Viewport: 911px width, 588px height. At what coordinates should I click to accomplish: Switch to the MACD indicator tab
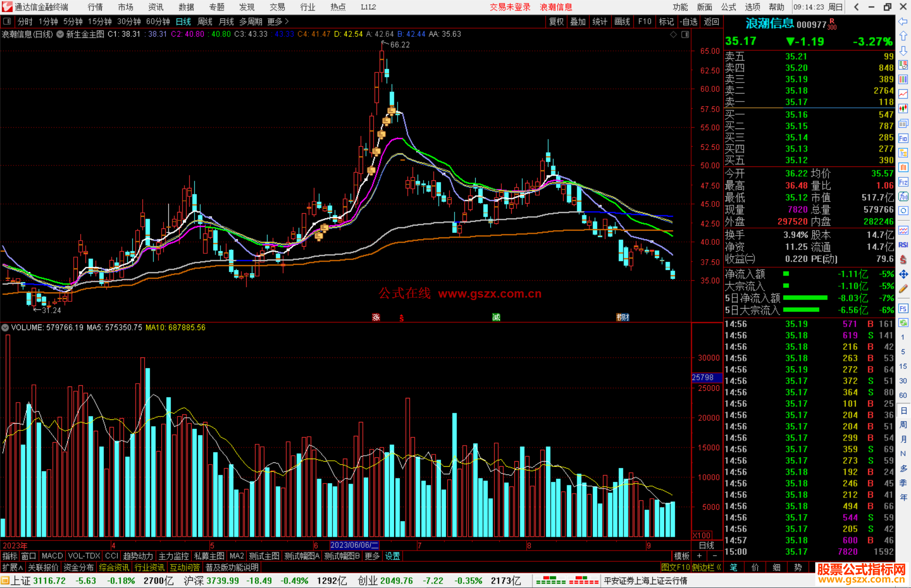click(52, 556)
